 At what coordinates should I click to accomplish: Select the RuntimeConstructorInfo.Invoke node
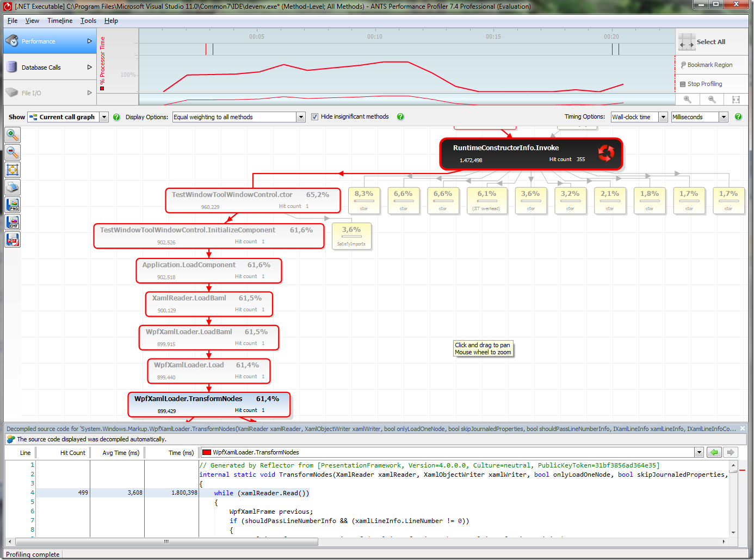(531, 154)
